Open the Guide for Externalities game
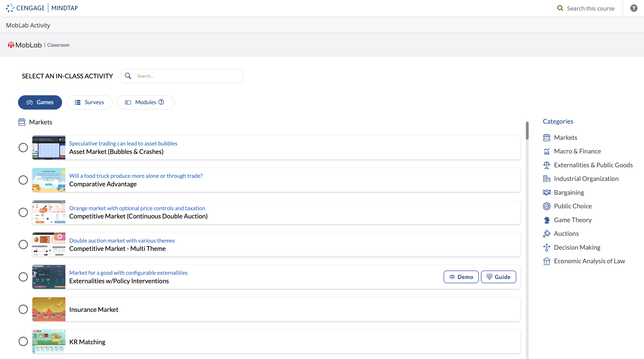Image resolution: width=644 pixels, height=359 pixels. 498,277
